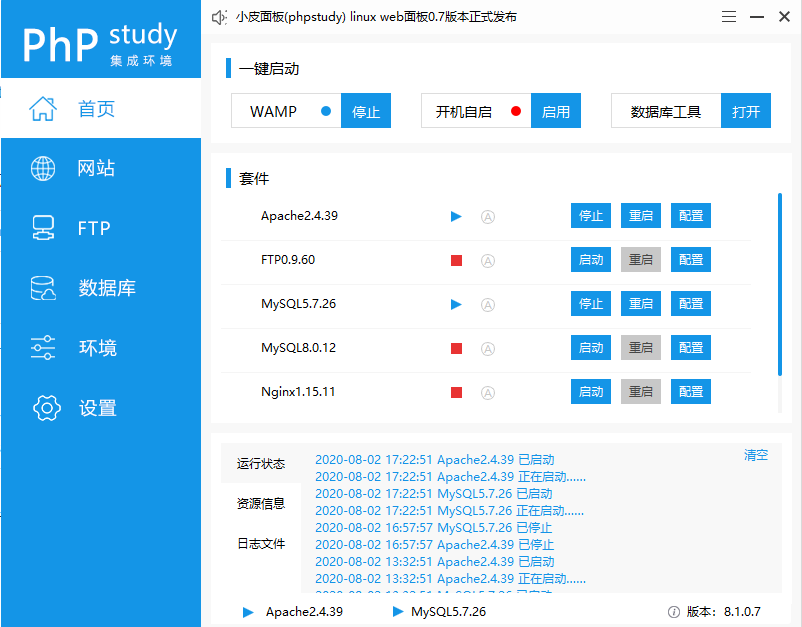Screen dimensions: 802x627
Task: Open the hamburger menu at top right
Action: coord(728,16)
